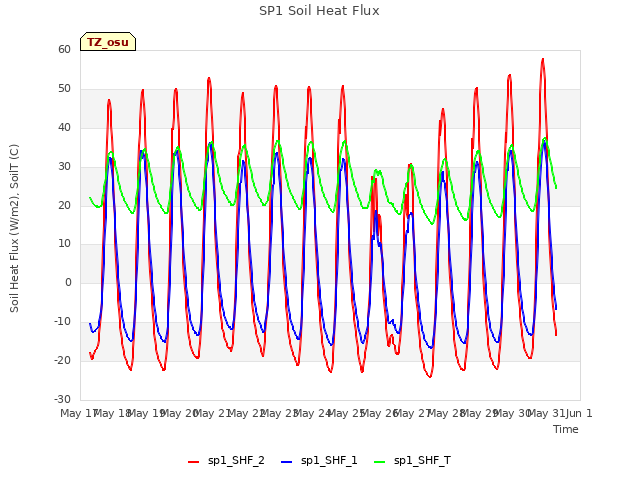
Task: Click the blue sp1_SHF_1 legend swatch
Action: 287,462
